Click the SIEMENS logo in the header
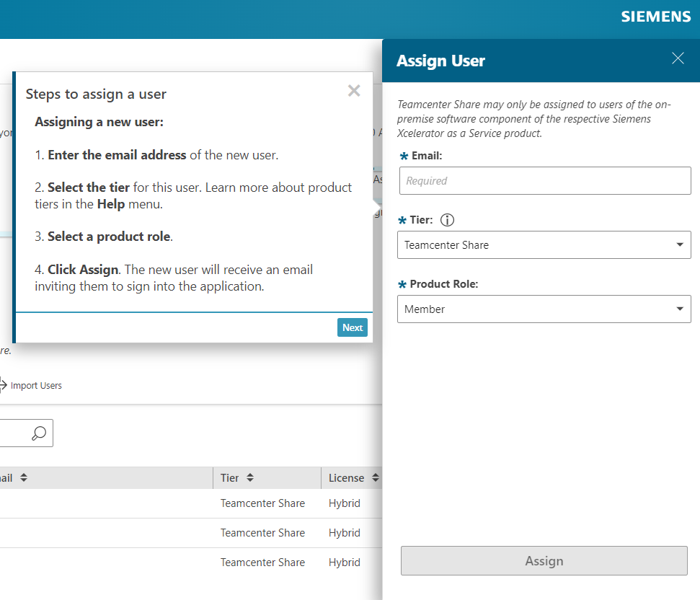 (655, 16)
